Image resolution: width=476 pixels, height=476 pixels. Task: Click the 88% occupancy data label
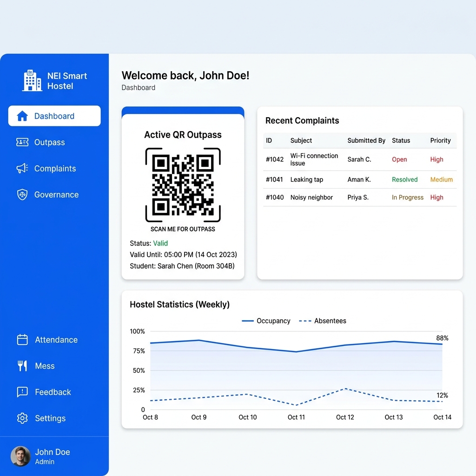point(442,338)
